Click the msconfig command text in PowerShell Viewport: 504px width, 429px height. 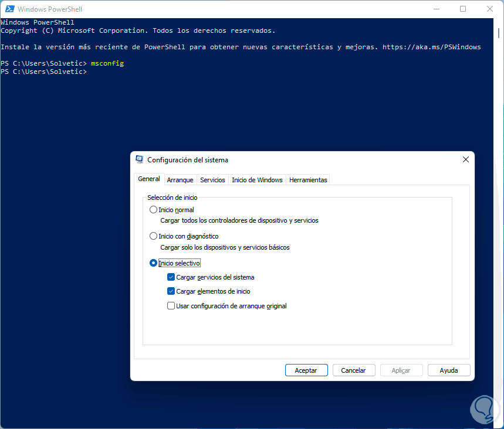click(107, 63)
